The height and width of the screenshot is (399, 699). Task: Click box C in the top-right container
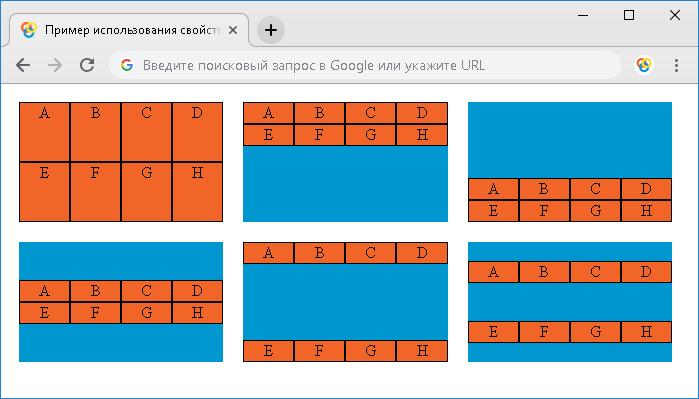595,189
